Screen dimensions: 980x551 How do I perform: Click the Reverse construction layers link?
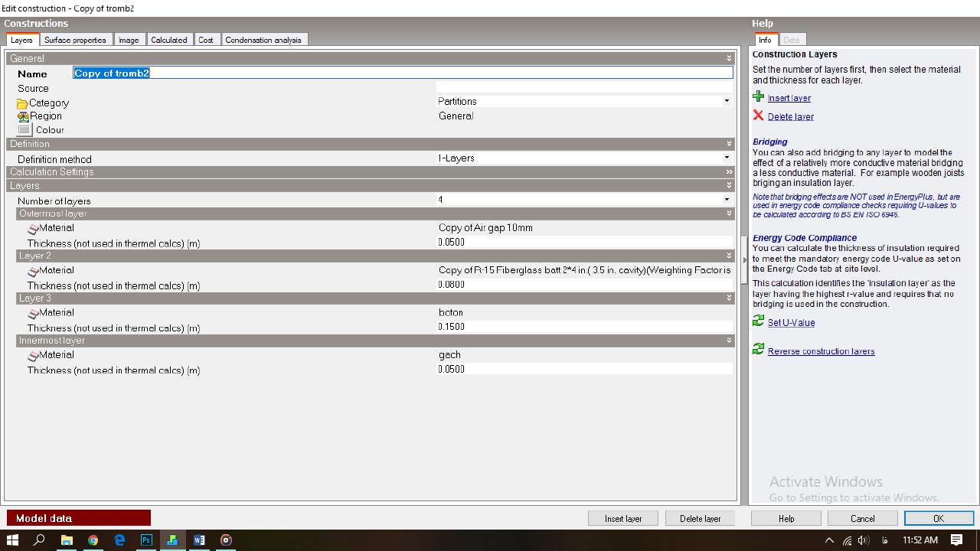822,352
